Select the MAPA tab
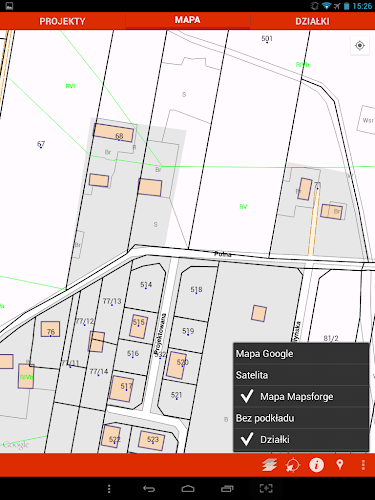 pyautogui.click(x=188, y=20)
